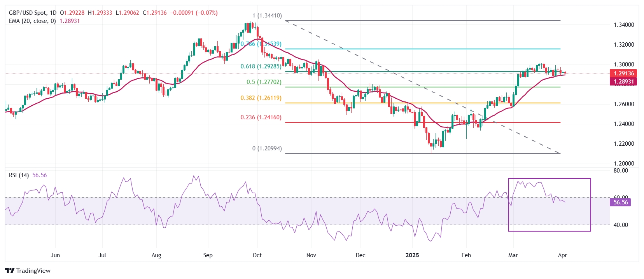Click the 0.382 (1.26119) Fibonacci label
Screen dimensions: 644x279
[261, 98]
